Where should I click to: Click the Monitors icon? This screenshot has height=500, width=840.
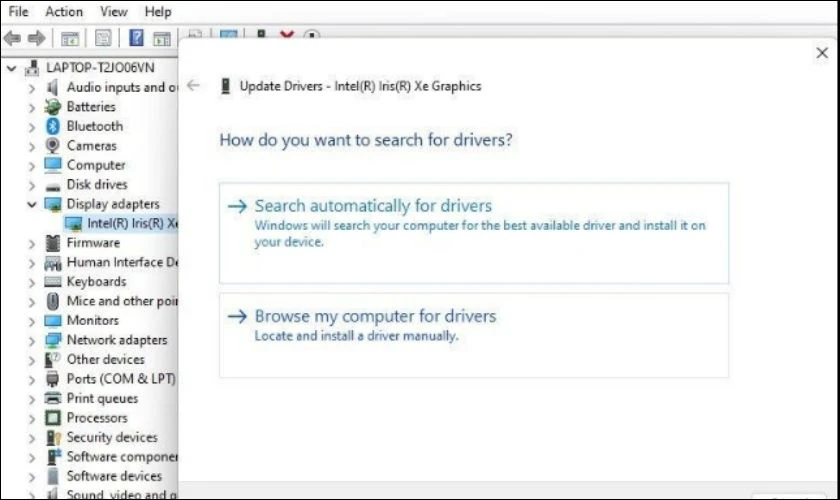[x=52, y=320]
